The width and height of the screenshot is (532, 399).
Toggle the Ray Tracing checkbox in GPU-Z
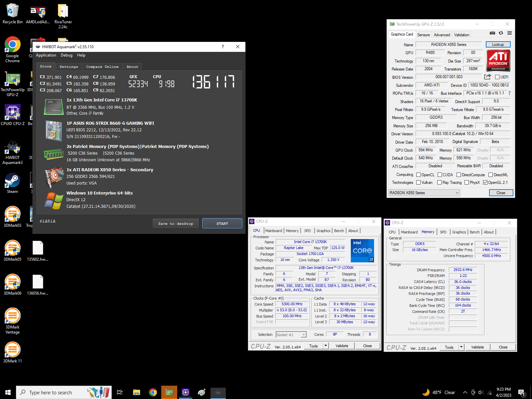pyautogui.click(x=440, y=183)
